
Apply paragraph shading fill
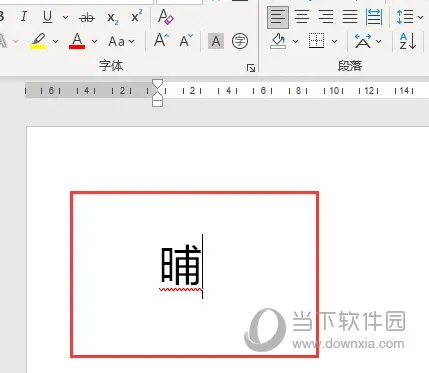[x=278, y=41]
